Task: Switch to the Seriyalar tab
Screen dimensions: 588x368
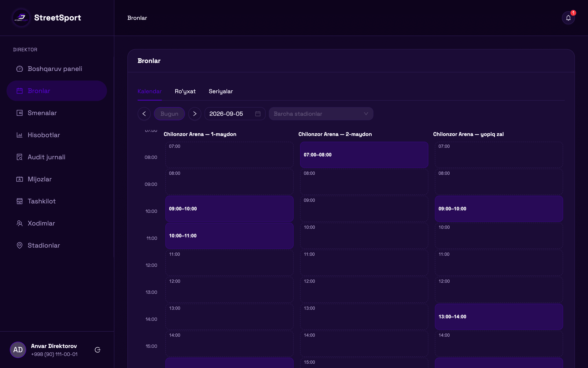Action: tap(221, 92)
